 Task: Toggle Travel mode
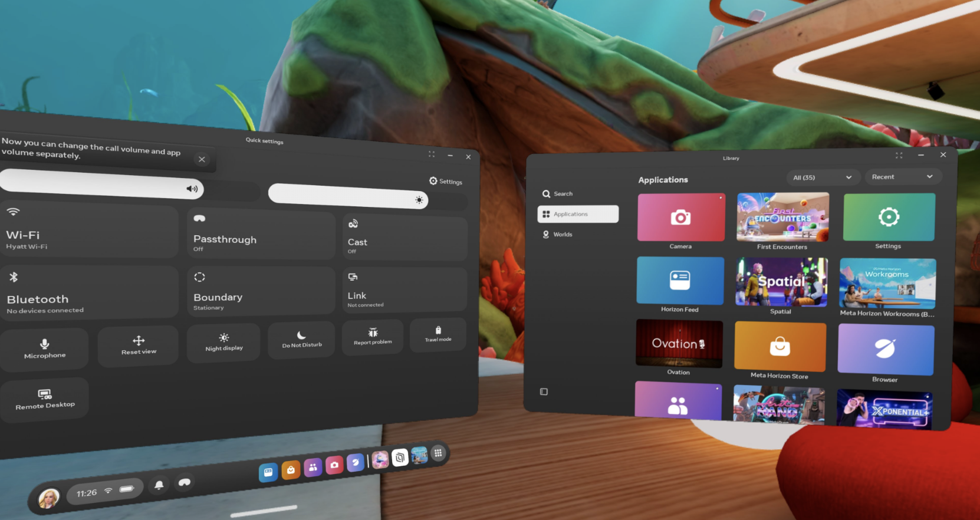(x=438, y=334)
